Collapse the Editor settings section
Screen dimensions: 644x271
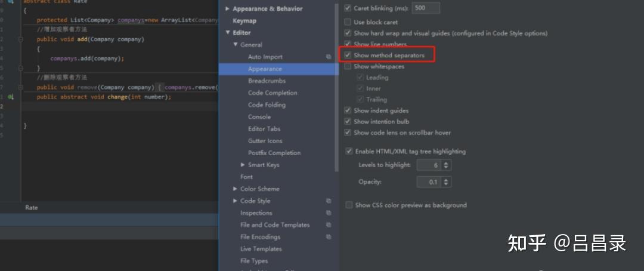[x=228, y=33]
